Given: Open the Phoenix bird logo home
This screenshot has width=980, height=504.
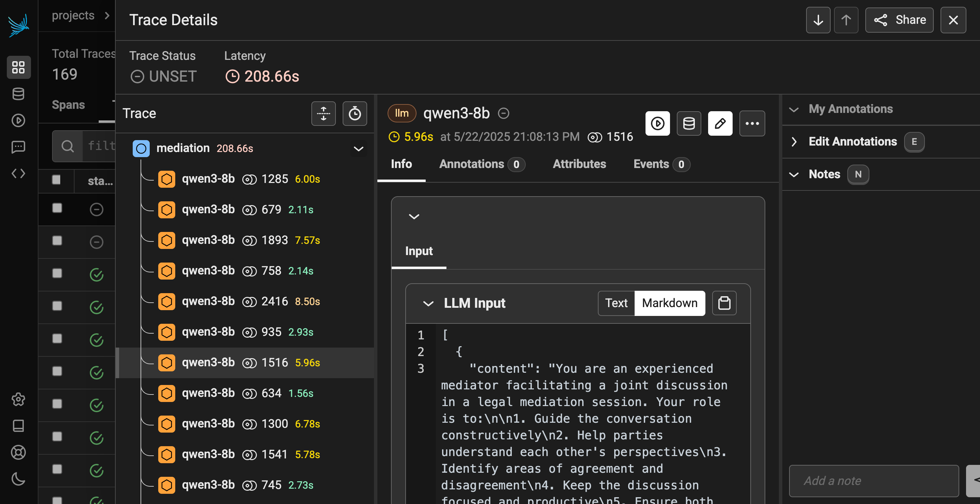Looking at the screenshot, I should click(x=18, y=25).
